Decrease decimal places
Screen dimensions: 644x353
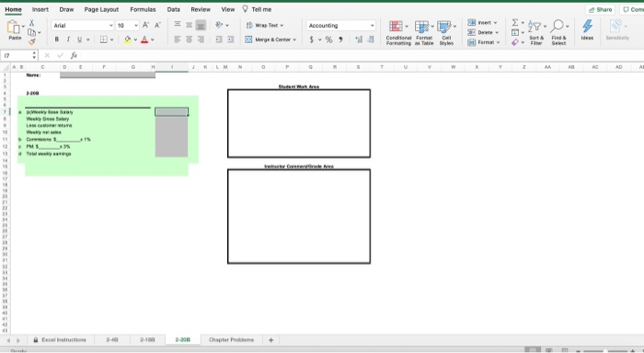[x=371, y=40]
